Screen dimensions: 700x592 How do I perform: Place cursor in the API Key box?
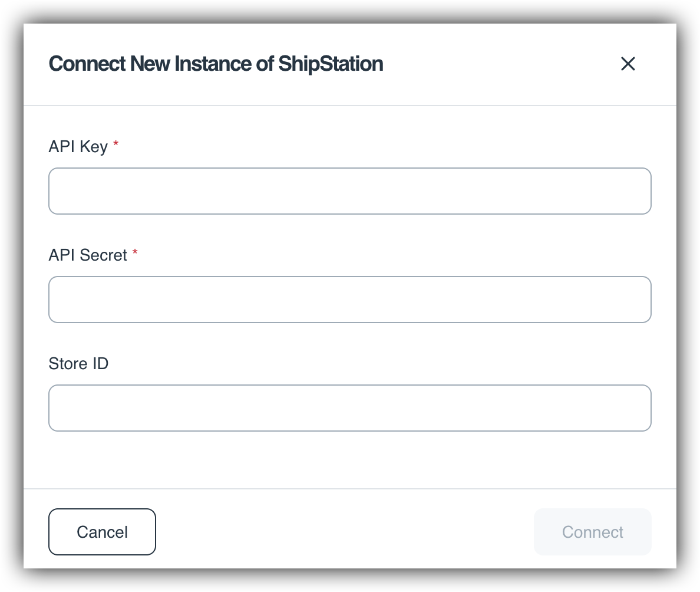click(x=349, y=191)
